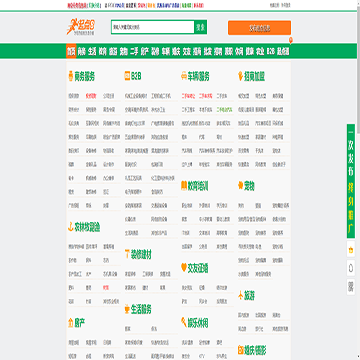Open the 车辆服务 car category icon
Screen dimensions: 360x360
(184, 77)
